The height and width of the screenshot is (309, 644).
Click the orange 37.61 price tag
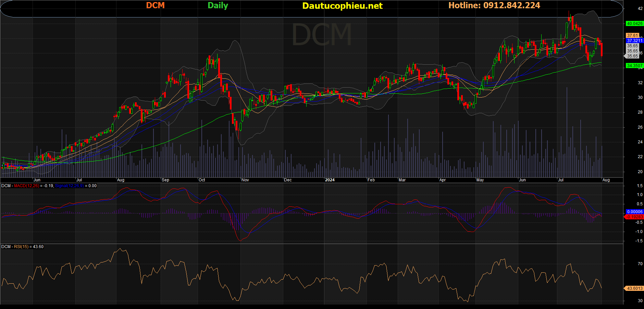click(x=632, y=36)
